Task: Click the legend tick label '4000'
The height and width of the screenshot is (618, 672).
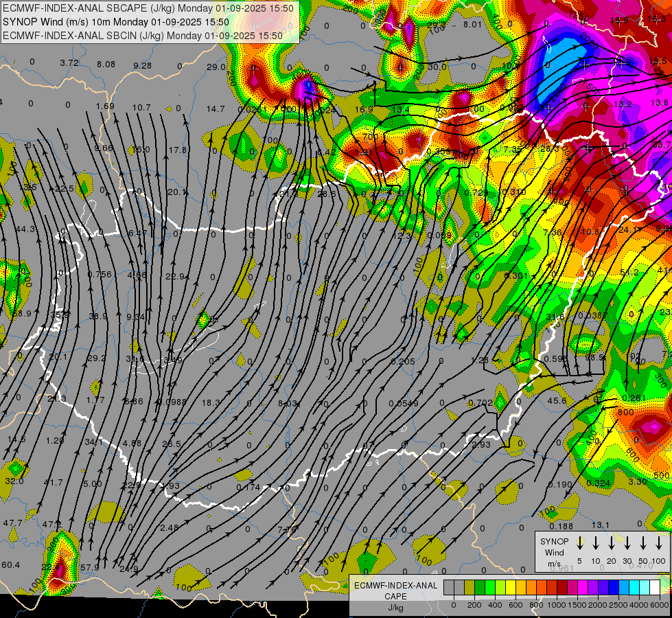Action: [639, 605]
